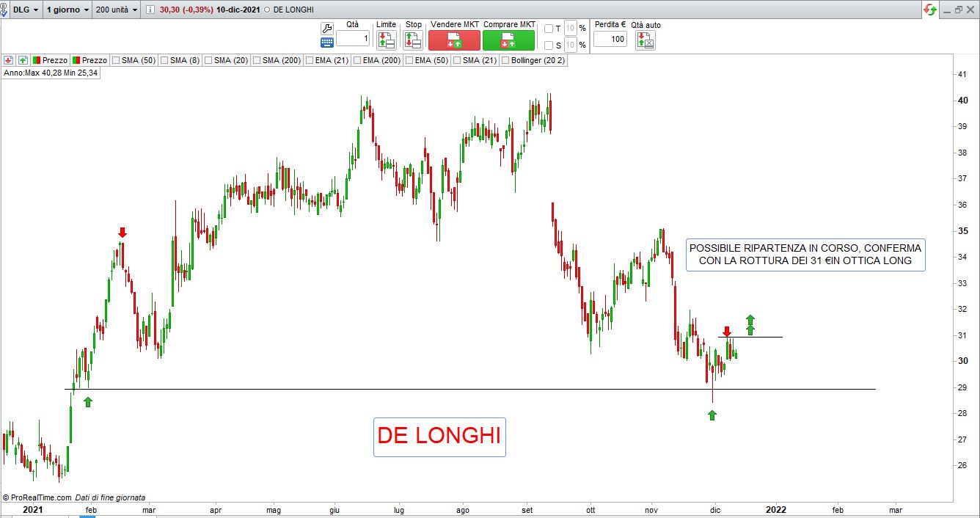Enable the S stop checkbox
980x518 pixels.
[549, 45]
